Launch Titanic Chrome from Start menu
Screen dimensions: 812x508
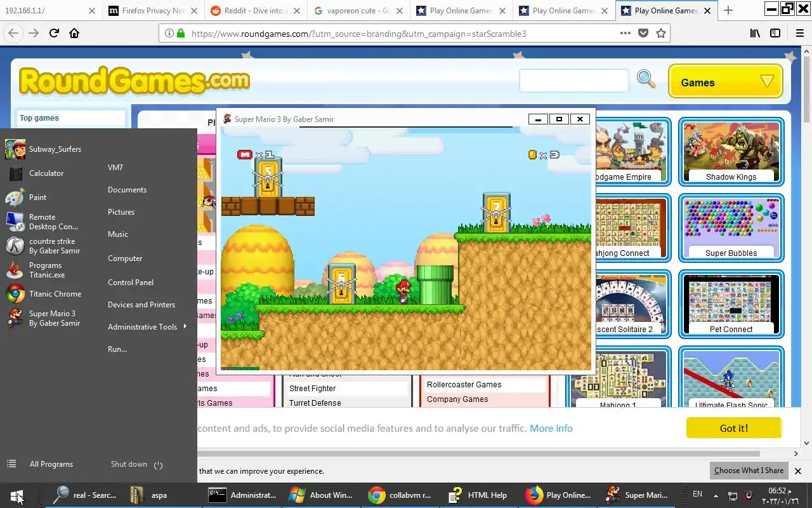click(44, 294)
